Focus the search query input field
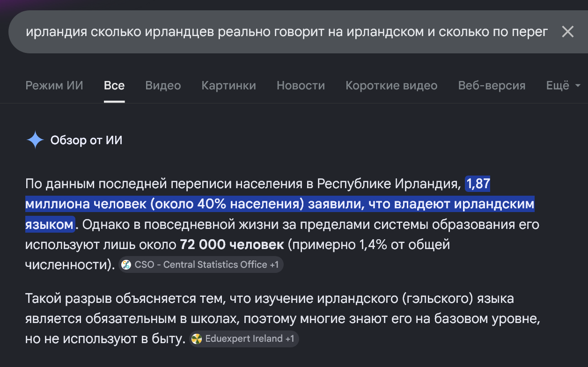 [287, 32]
